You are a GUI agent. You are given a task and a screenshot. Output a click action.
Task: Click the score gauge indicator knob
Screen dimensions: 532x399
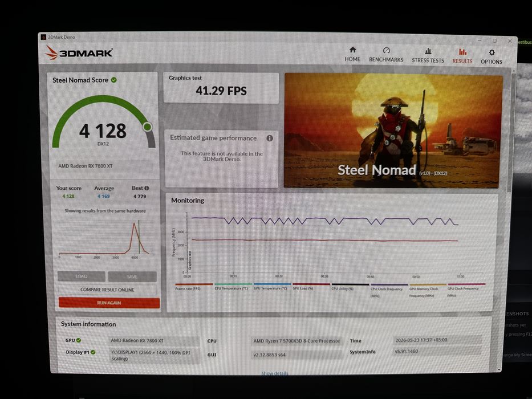coord(147,127)
